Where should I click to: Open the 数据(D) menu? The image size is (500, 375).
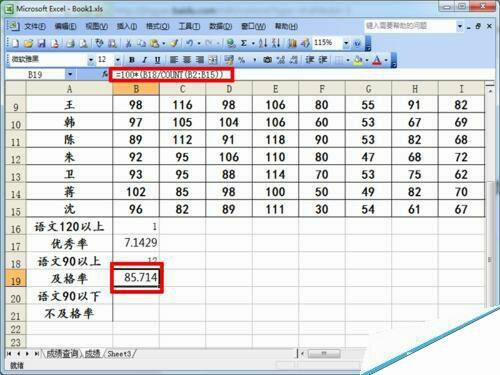click(220, 26)
